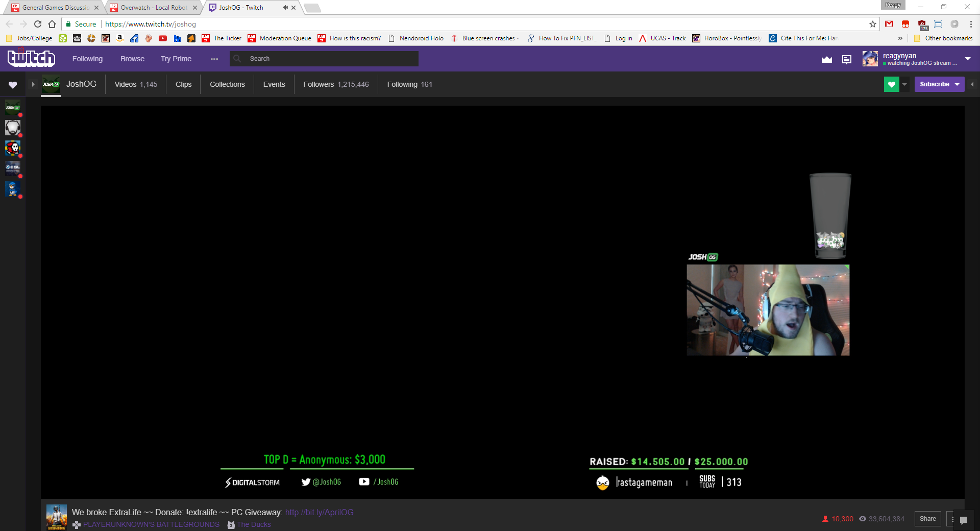Open the Following 161 tab
Viewport: 980px width, 531px height.
pos(409,84)
